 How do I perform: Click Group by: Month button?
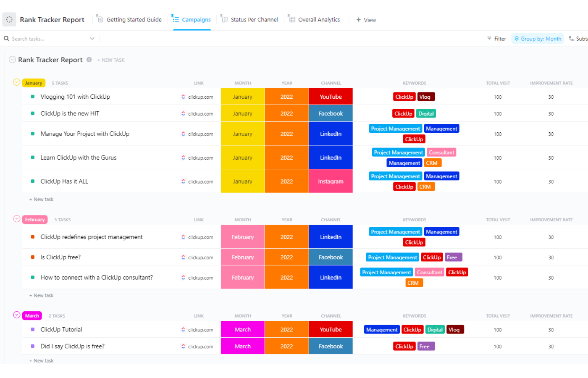pos(538,39)
